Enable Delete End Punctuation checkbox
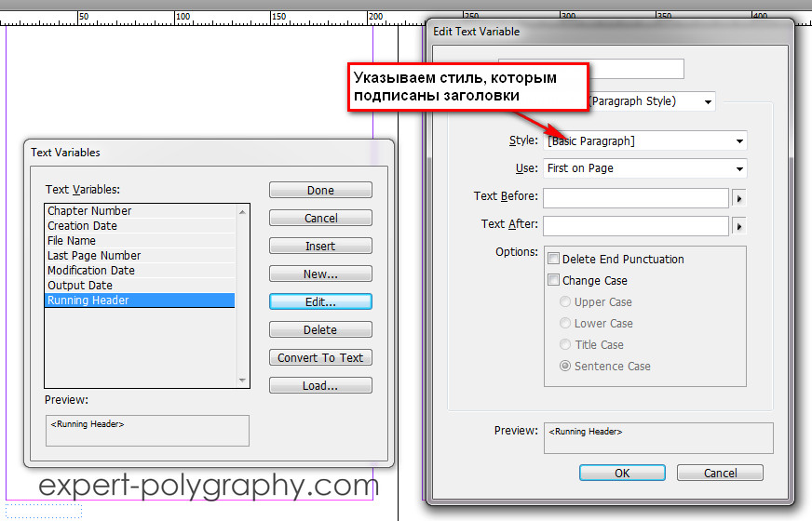The height and width of the screenshot is (521, 812). tap(553, 259)
